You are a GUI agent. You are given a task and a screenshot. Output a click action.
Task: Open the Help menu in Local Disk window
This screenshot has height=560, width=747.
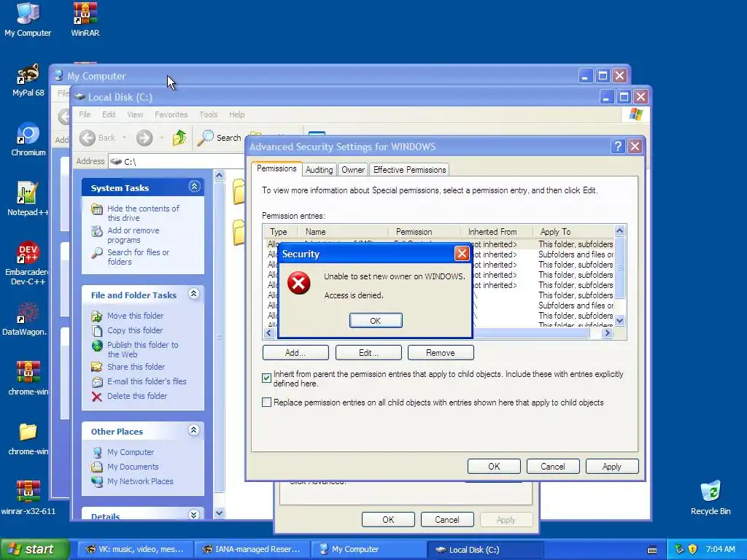tap(237, 114)
